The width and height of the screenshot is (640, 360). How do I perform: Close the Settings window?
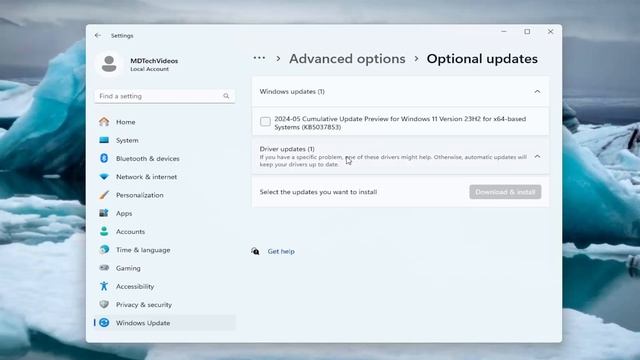[551, 31]
